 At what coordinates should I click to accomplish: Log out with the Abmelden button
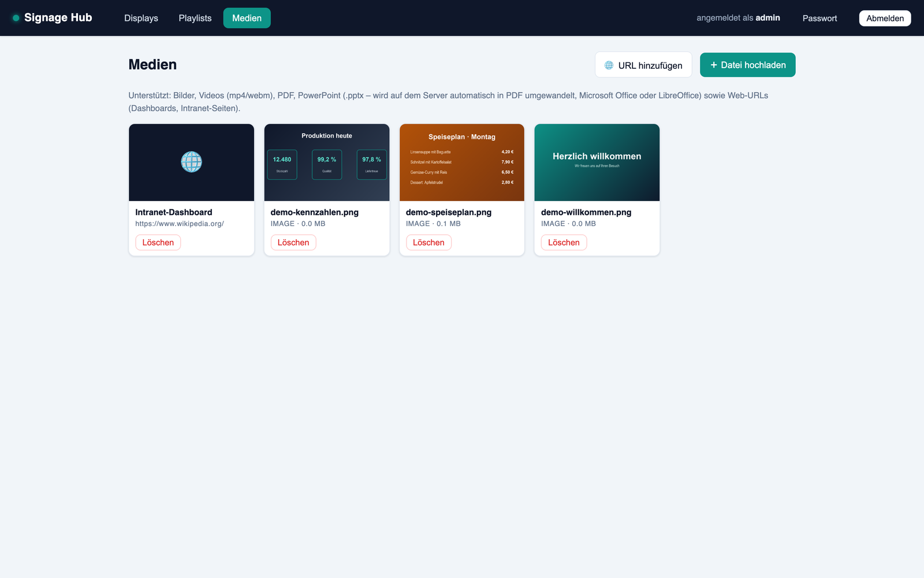pos(885,18)
